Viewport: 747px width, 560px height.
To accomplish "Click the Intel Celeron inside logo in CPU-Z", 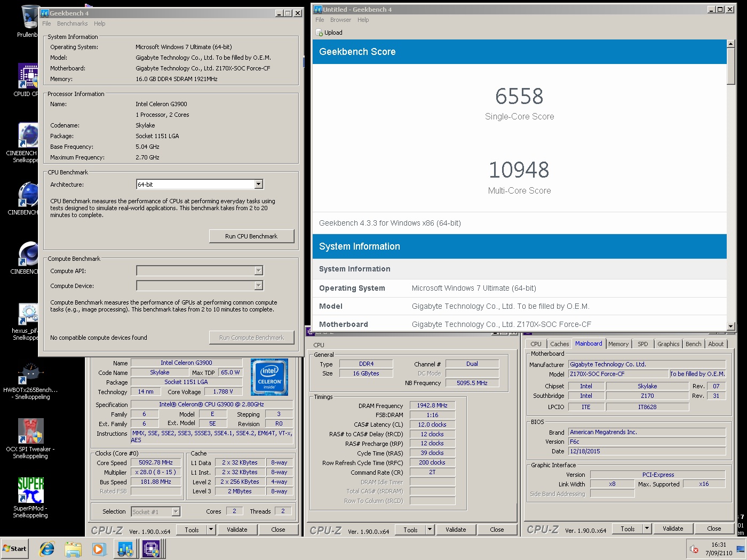I will pyautogui.click(x=269, y=377).
